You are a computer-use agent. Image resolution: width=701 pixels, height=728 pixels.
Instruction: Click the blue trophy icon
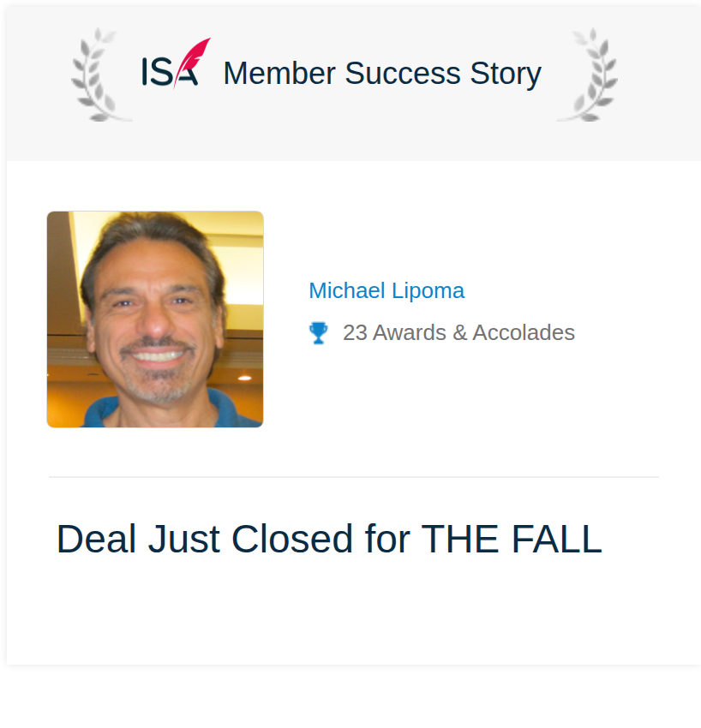point(318,333)
